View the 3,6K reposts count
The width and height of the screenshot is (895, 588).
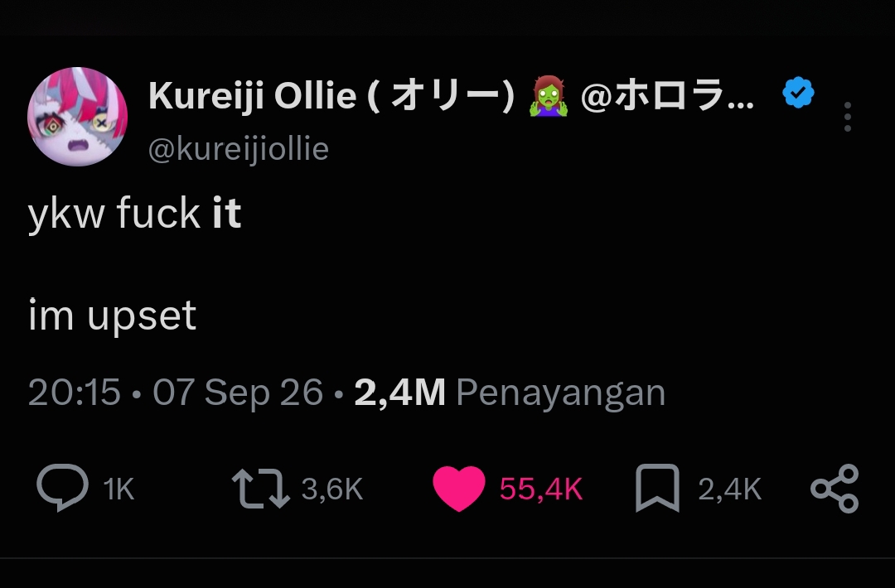332,489
